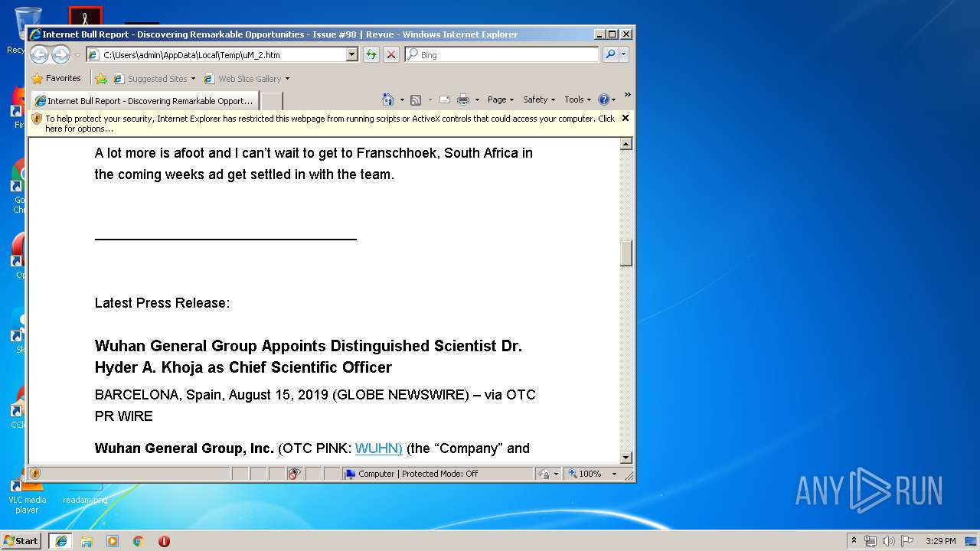Screen dimensions: 980x551
Task: Open the Tools menu
Action: (x=578, y=99)
